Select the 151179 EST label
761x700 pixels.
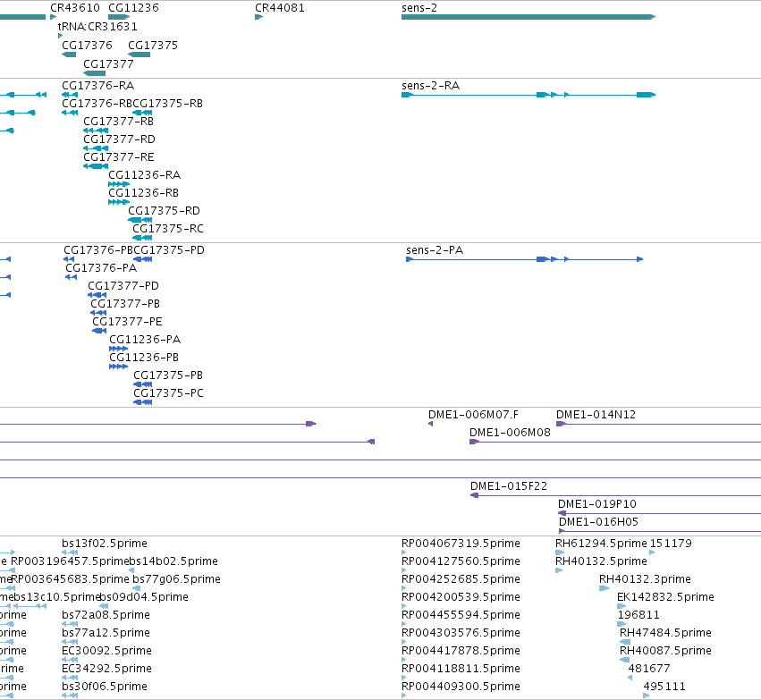pos(671,544)
